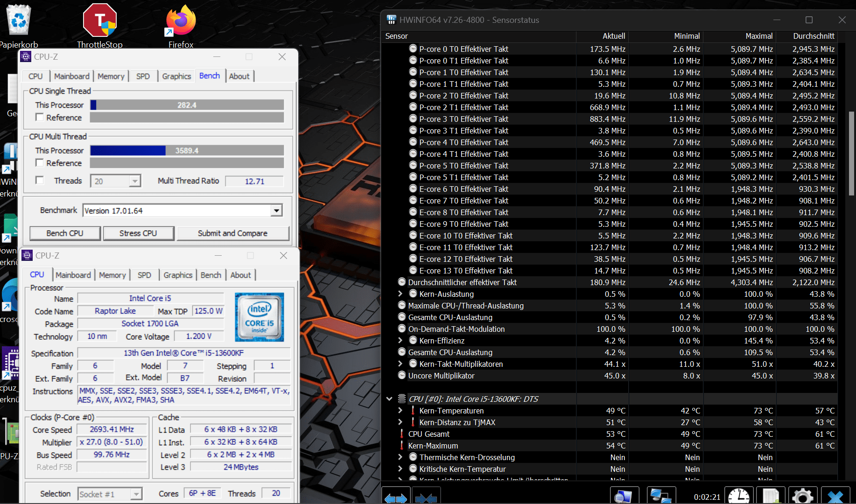Click Gesamte CPU-Auslastung 43.8 % row
This screenshot has height=504, width=856.
coord(609,317)
